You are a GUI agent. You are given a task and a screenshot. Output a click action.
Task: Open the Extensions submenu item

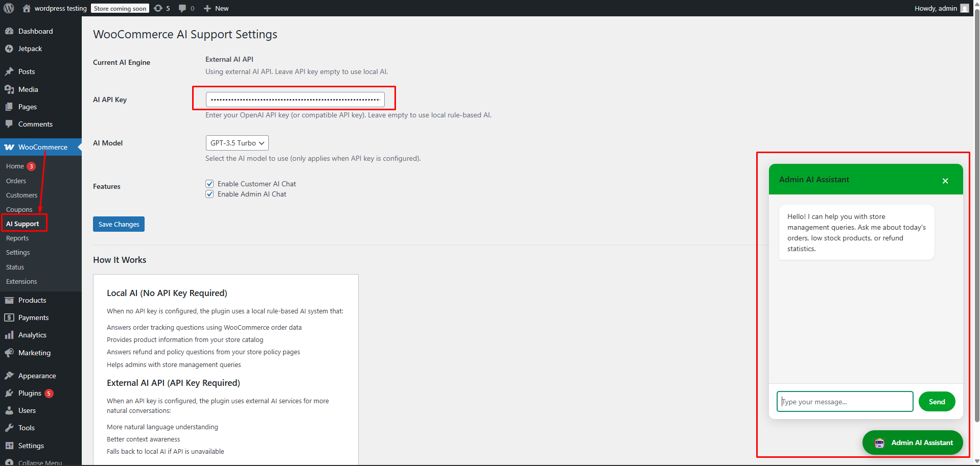coord(21,281)
